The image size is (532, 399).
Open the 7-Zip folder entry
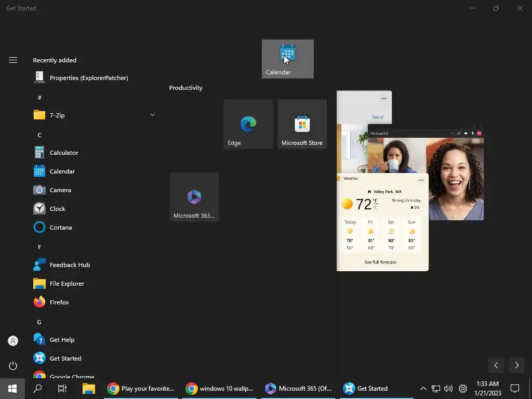95,115
